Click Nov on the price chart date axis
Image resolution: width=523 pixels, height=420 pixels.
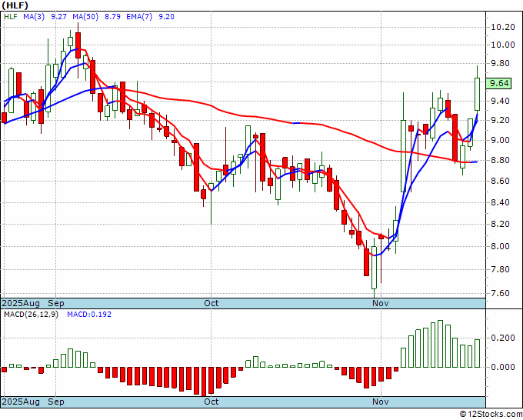[381, 303]
